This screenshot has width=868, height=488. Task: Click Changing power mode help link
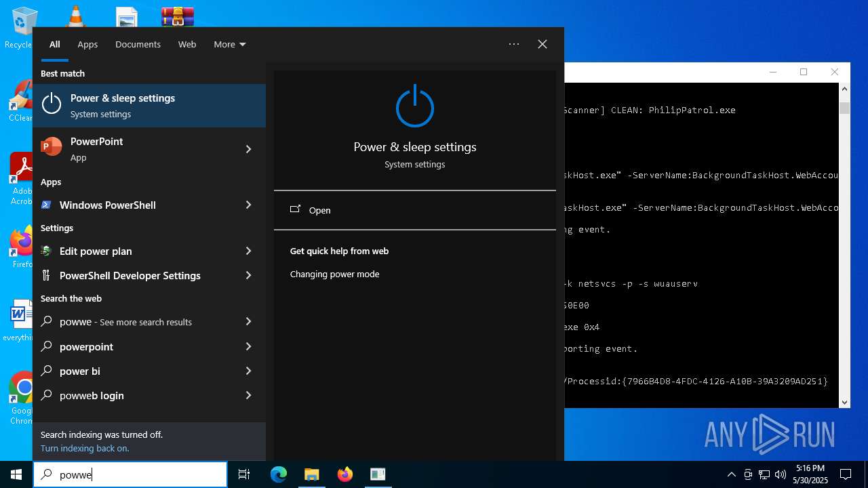pyautogui.click(x=334, y=274)
